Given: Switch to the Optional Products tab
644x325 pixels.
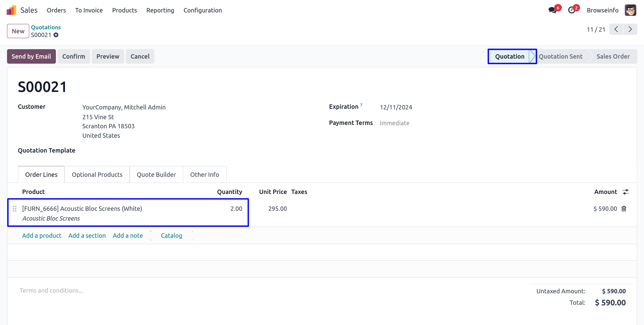Looking at the screenshot, I should point(97,175).
